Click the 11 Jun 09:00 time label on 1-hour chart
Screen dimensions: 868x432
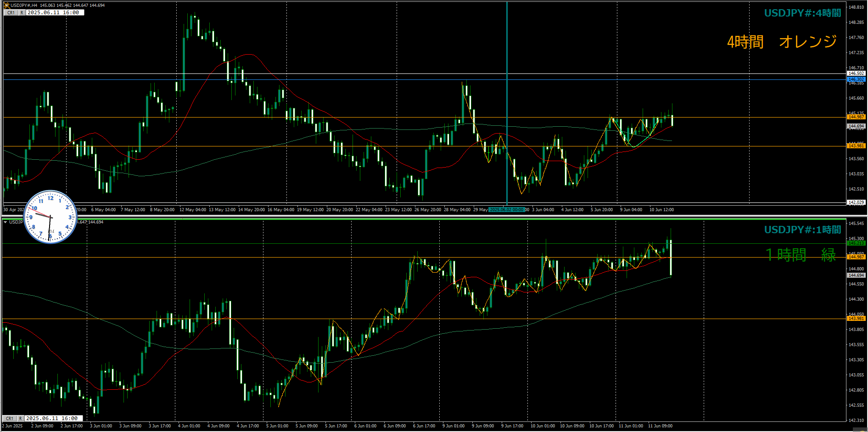pyautogui.click(x=660, y=426)
